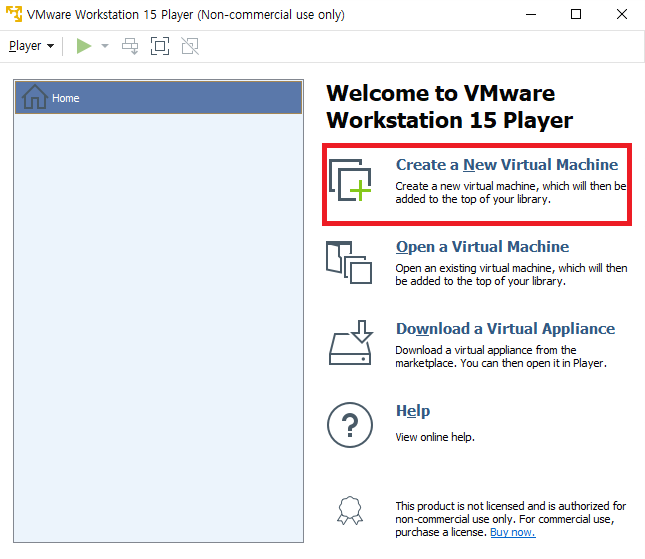Select Home in the library list

point(158,98)
